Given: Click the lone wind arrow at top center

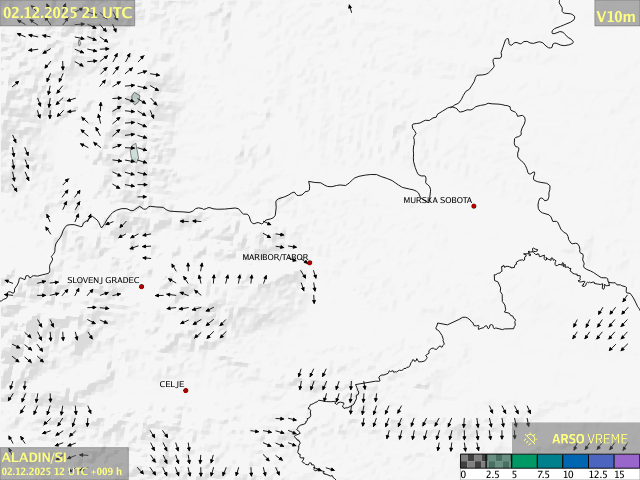Looking at the screenshot, I should pos(350,8).
